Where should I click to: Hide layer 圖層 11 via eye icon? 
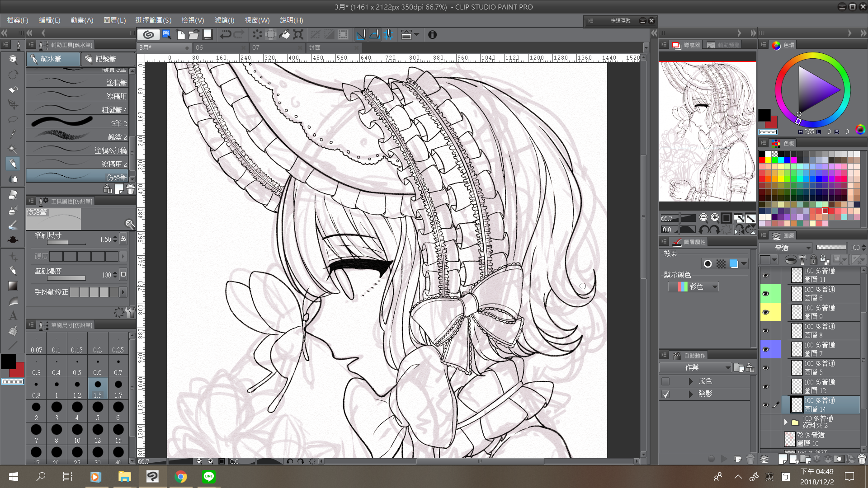(x=765, y=275)
